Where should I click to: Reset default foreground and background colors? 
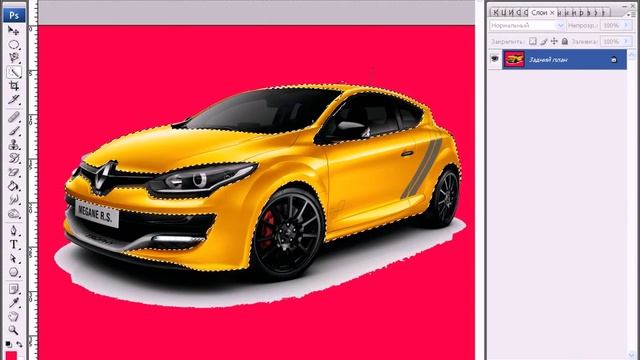[9, 344]
